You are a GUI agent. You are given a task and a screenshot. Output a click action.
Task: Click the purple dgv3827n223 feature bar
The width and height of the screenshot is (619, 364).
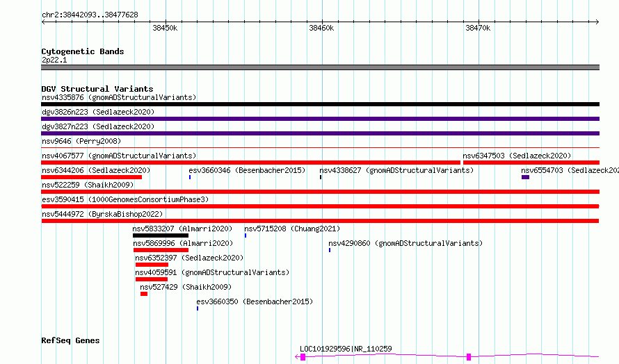[320, 133]
